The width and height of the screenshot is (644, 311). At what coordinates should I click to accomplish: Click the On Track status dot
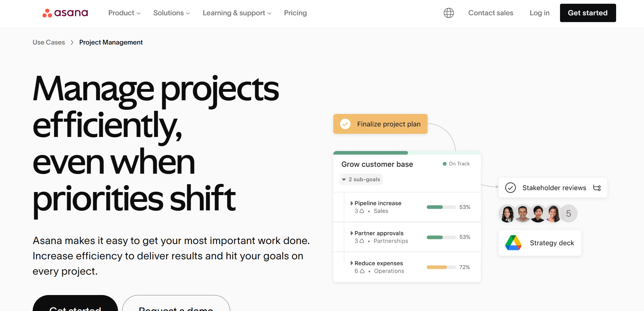[x=444, y=164]
